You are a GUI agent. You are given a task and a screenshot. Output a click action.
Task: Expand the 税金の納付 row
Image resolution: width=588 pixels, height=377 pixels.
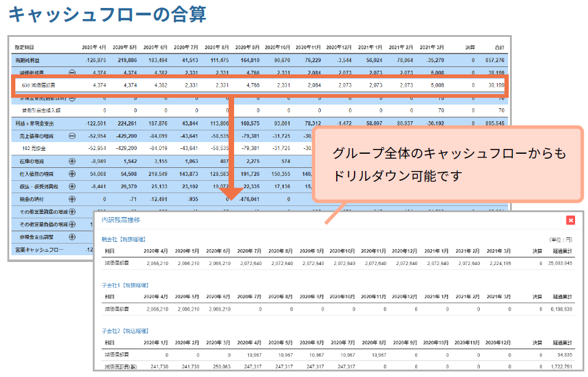coord(72,199)
